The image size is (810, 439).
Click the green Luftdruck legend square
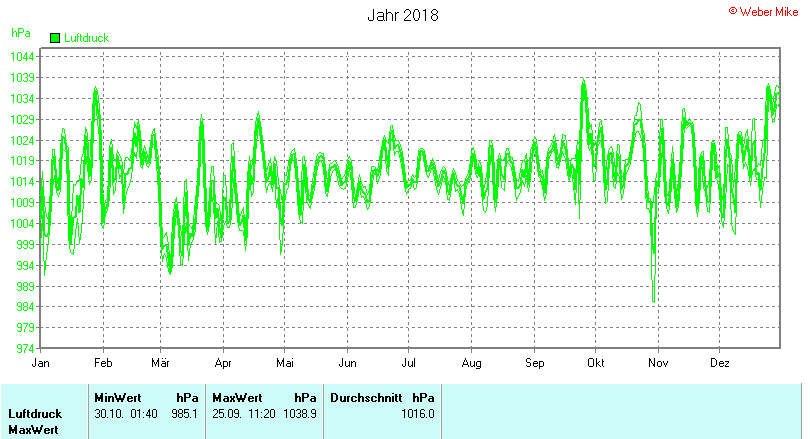point(55,38)
